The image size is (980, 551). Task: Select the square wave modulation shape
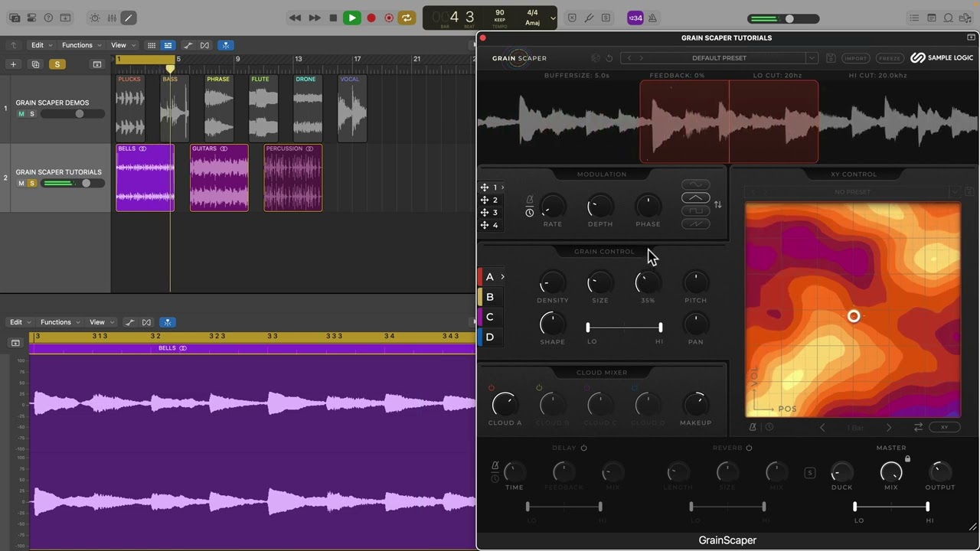695,210
